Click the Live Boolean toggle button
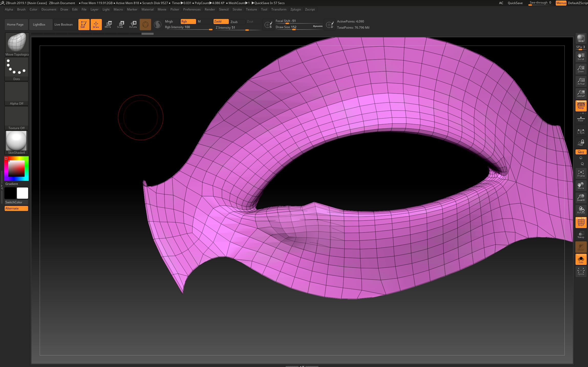This screenshot has width=588, height=367. [x=63, y=24]
